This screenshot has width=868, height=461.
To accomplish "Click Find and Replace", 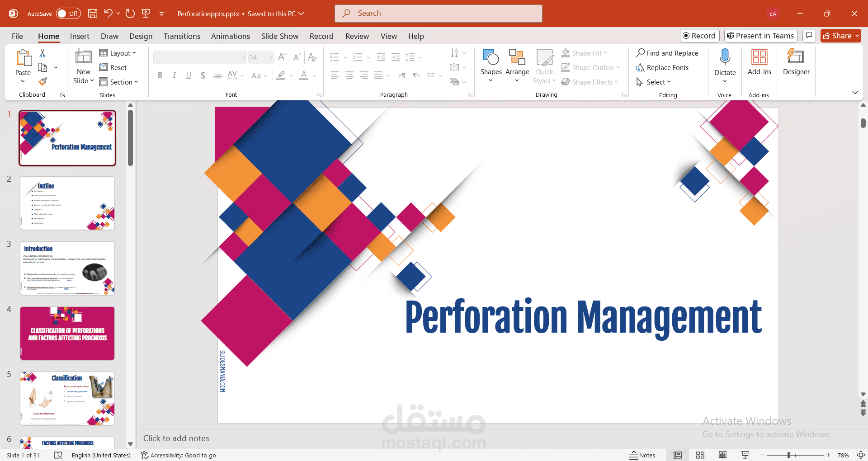I will pyautogui.click(x=667, y=53).
